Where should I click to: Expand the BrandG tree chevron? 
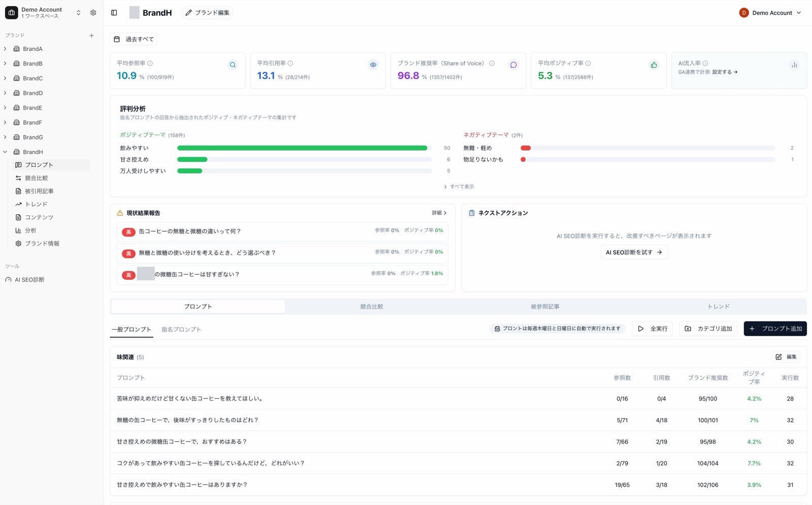5,137
